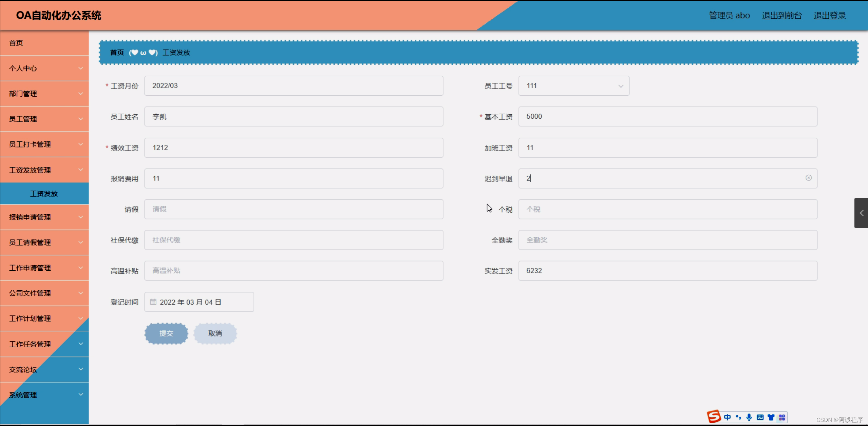Select the 工资发放 submenu item

[44, 194]
